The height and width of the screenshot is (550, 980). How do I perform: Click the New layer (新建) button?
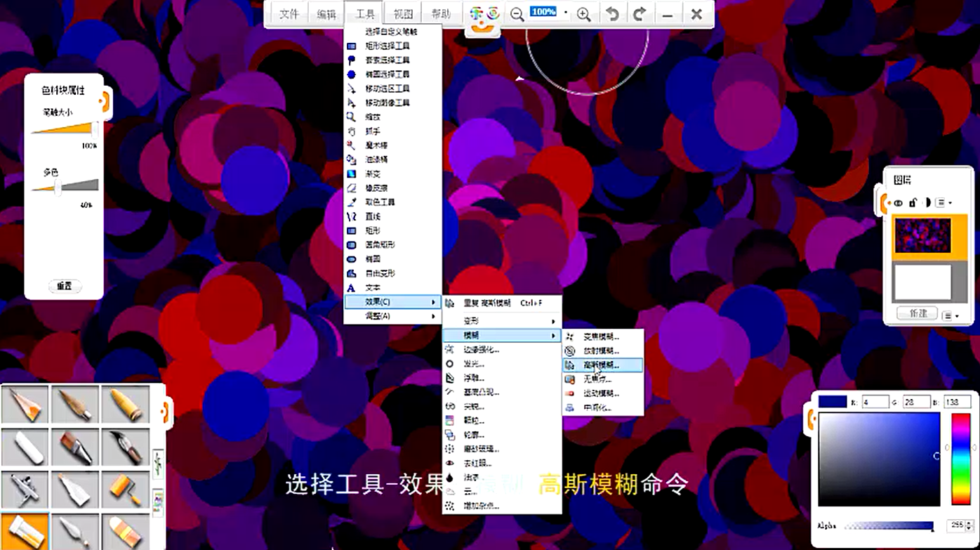point(918,313)
